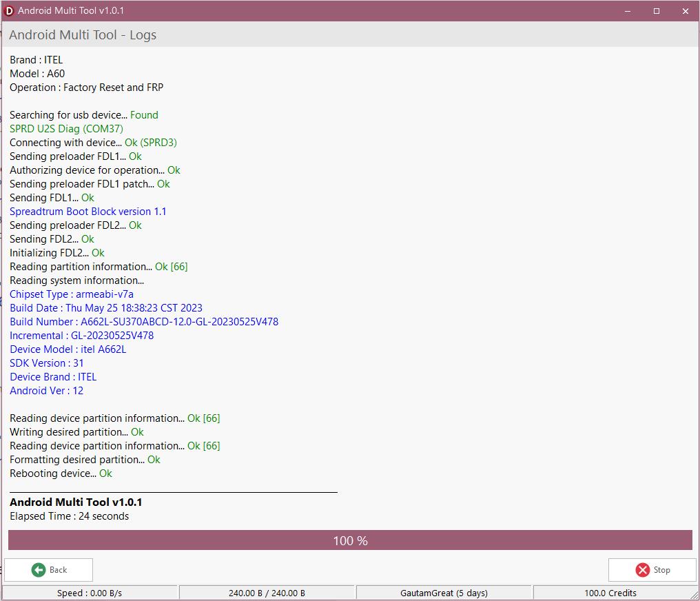Click the minimize icon in the title bar

pyautogui.click(x=628, y=11)
